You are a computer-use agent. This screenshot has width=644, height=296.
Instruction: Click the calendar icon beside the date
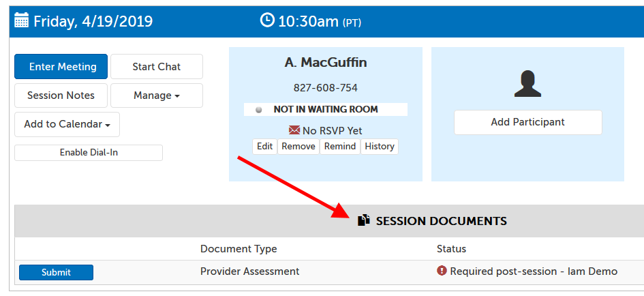(21, 20)
